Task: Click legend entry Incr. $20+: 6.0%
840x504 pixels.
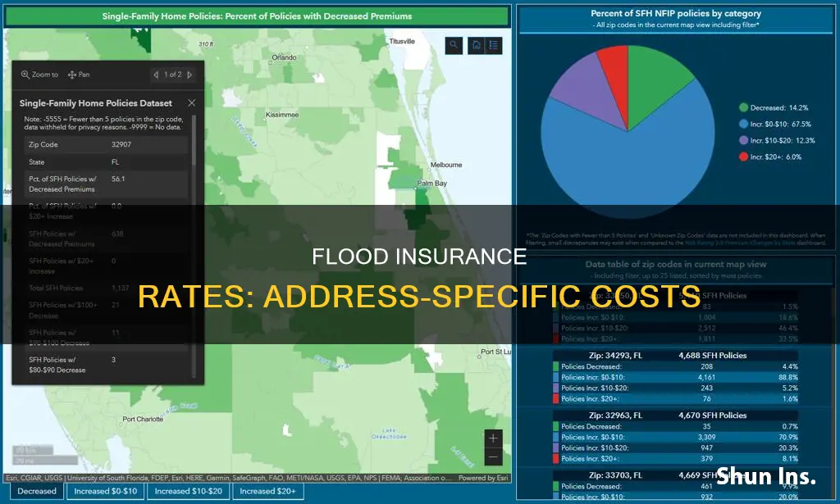Action: 770,157
